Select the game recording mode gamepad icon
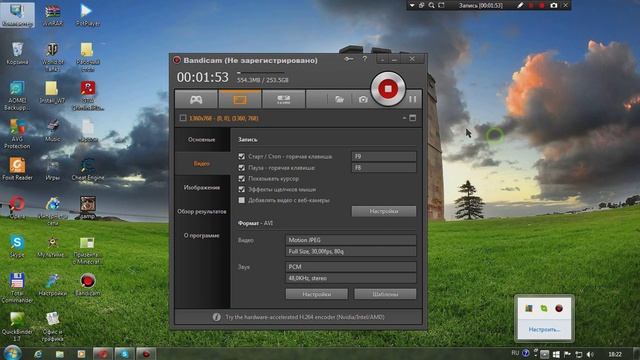Viewport: 640px width, 360px height. (x=196, y=99)
